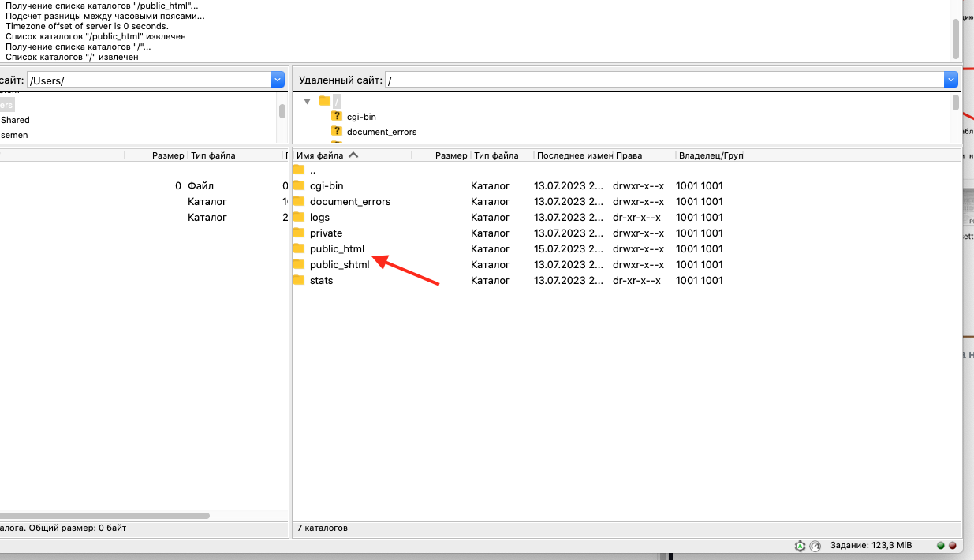The height and width of the screenshot is (560, 974).
Task: Click log line 'Подсчет разницы между часовыми поясами...'
Action: point(105,16)
